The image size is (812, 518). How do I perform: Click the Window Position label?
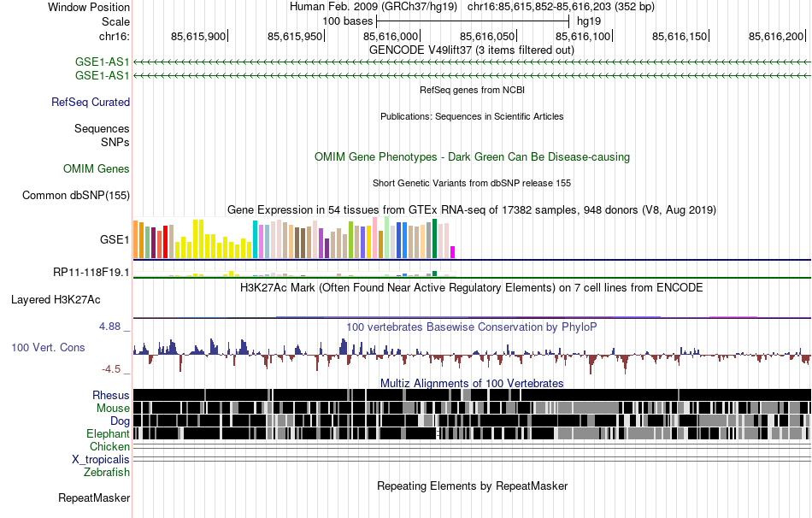pos(89,7)
